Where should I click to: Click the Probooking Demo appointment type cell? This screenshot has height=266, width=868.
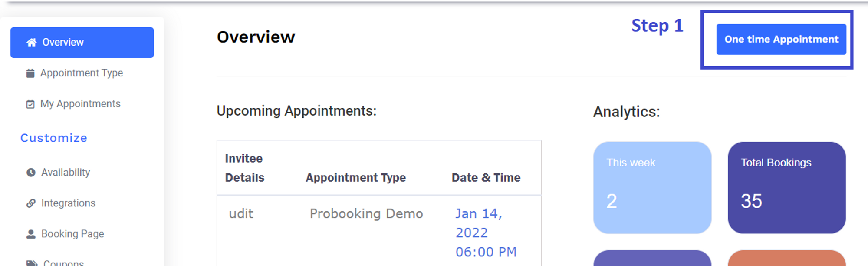(x=366, y=214)
